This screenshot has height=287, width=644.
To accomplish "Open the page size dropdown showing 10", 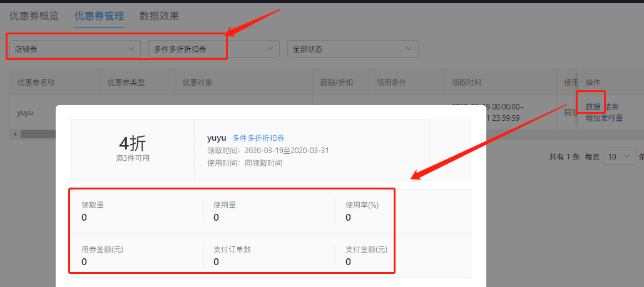I will coord(620,156).
